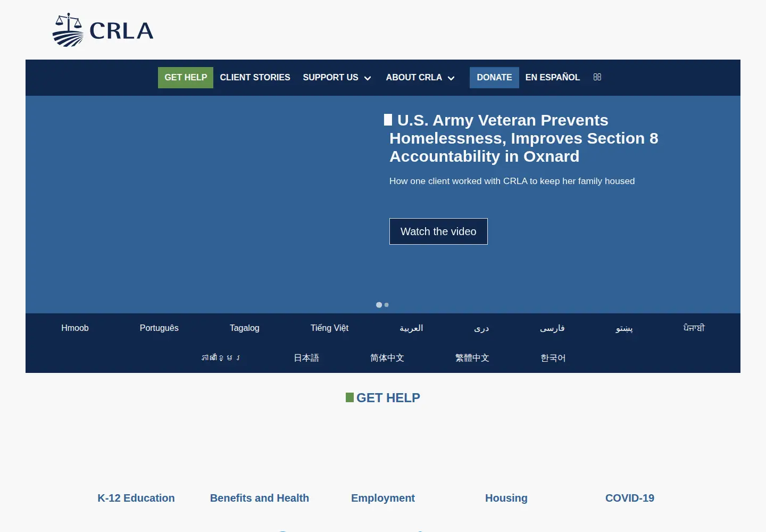Choose Tiếng Việt language
The height and width of the screenshot is (532, 766).
pos(329,328)
